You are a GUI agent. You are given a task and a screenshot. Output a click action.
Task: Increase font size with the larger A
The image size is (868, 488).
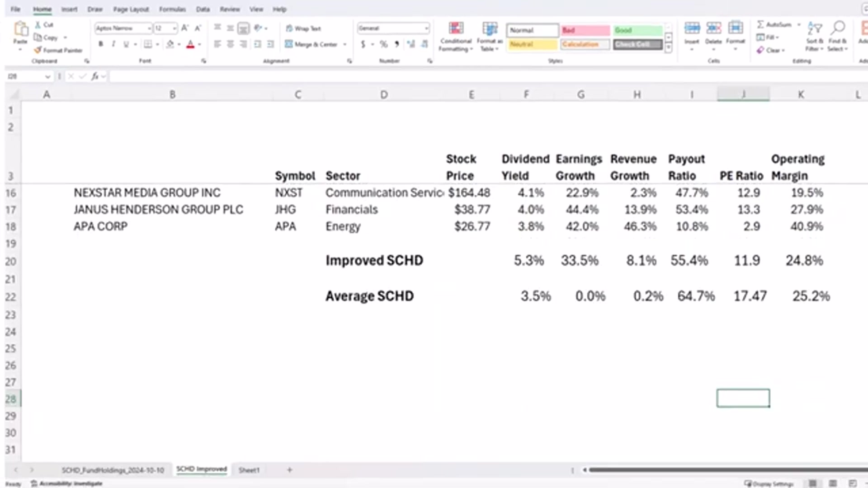[x=185, y=28]
